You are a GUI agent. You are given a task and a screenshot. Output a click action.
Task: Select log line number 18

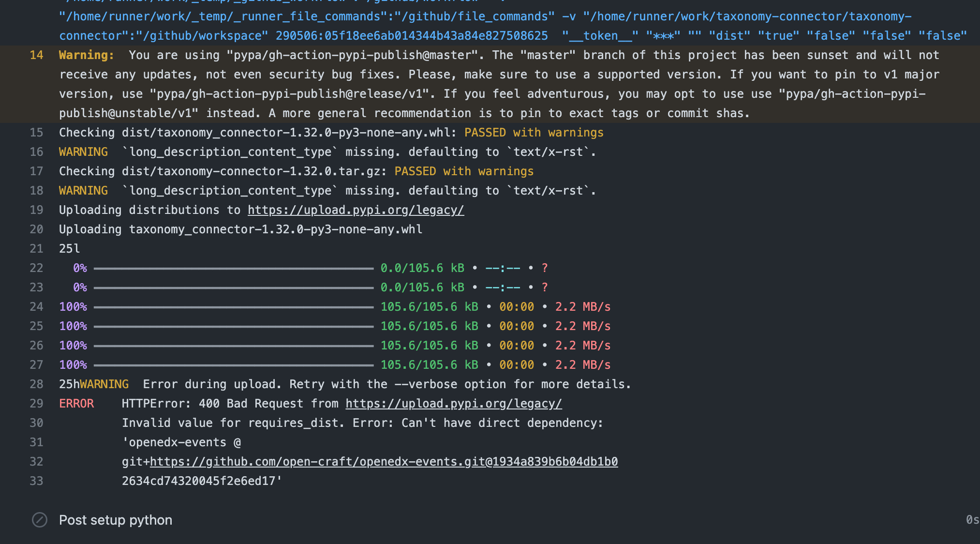coord(36,191)
